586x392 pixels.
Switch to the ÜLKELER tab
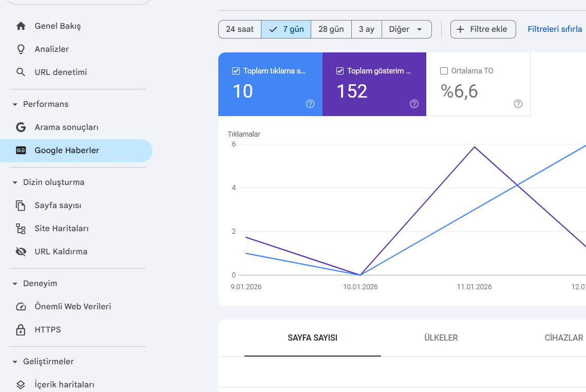point(441,338)
